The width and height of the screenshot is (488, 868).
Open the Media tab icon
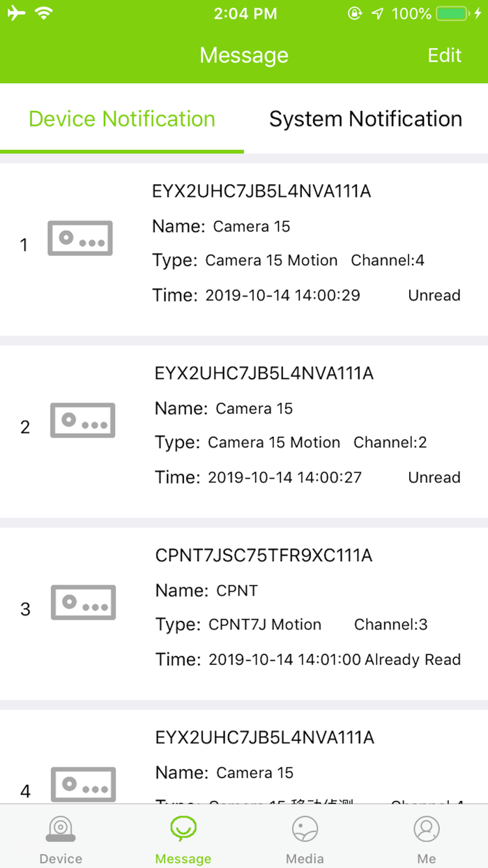pos(305,830)
